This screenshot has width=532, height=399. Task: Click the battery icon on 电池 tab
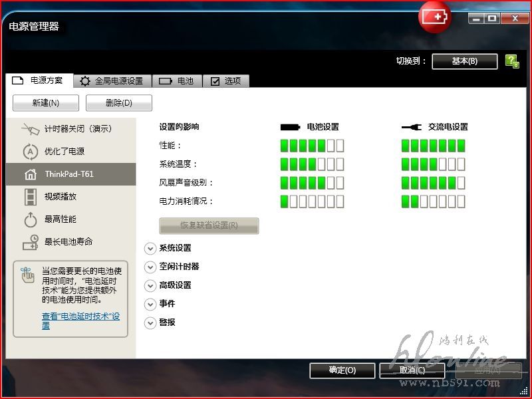166,81
